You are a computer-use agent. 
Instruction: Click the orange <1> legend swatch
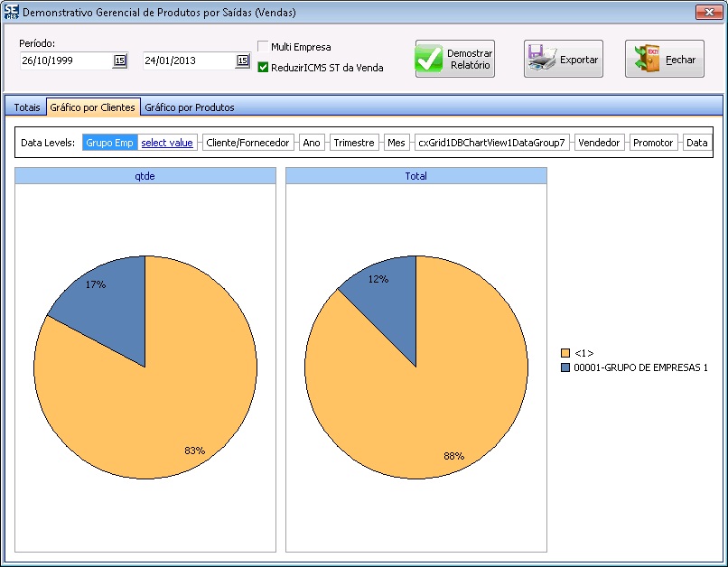565,353
